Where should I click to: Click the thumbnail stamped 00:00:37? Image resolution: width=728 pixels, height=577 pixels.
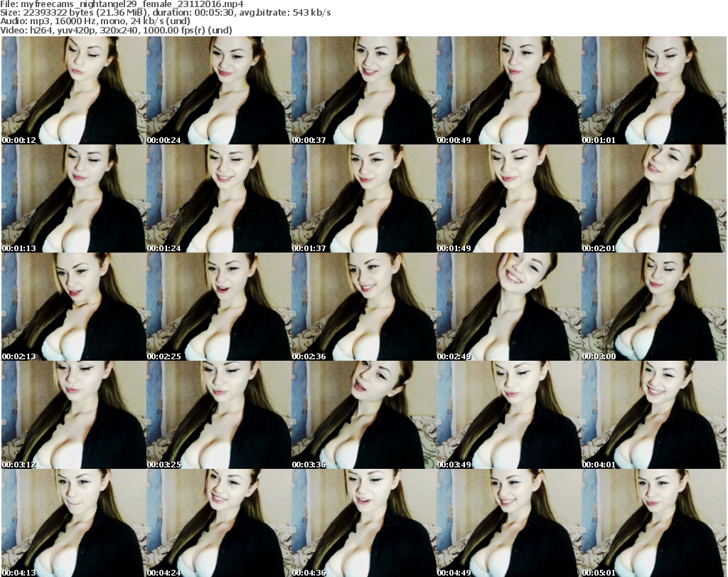click(363, 90)
